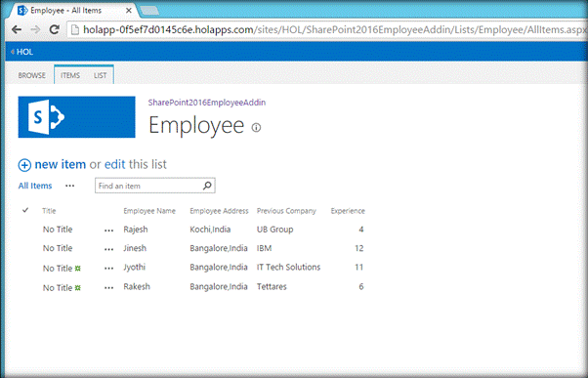Open the LIST ribbon tab
The height and width of the screenshot is (378, 588).
coord(101,75)
